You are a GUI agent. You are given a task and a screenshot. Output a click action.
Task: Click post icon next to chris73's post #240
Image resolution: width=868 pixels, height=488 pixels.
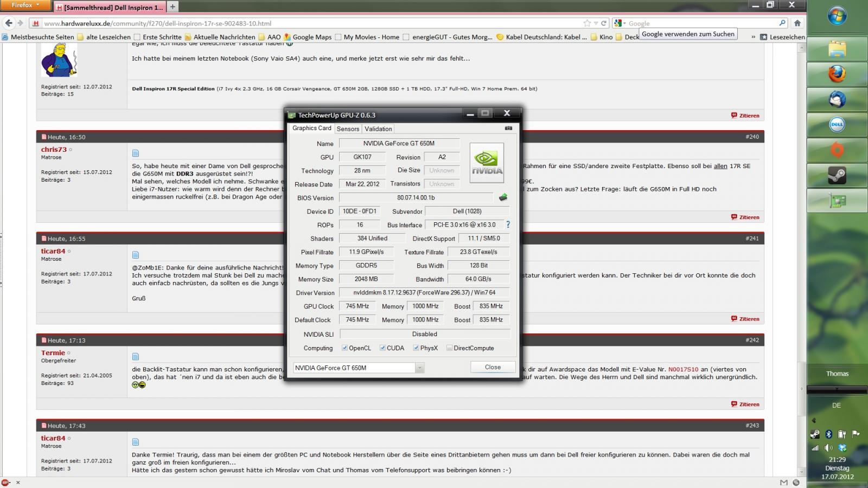(136, 153)
